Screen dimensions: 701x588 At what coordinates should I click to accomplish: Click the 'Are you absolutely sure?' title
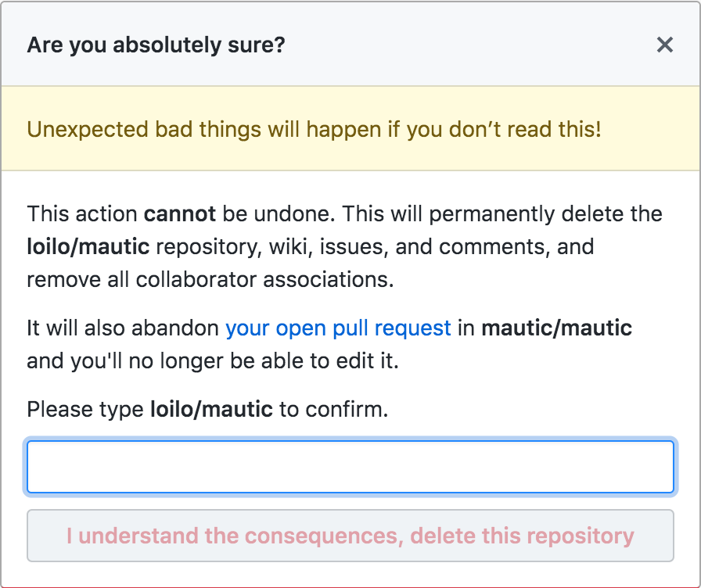157,45
